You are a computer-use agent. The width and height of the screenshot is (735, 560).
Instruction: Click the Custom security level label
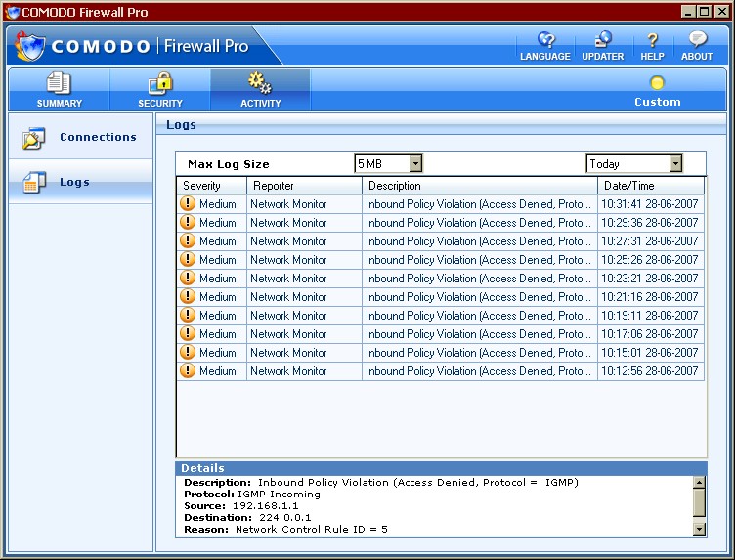(657, 102)
